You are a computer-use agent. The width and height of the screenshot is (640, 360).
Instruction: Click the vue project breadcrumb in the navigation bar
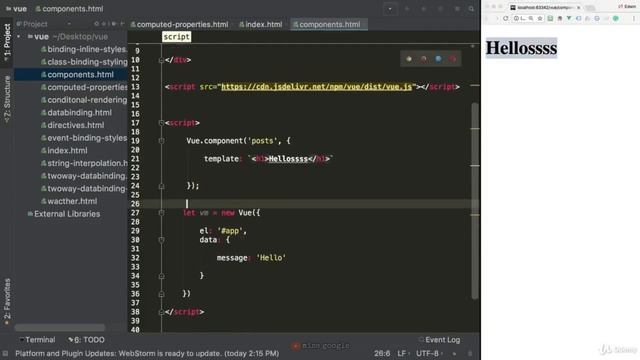tap(16, 9)
